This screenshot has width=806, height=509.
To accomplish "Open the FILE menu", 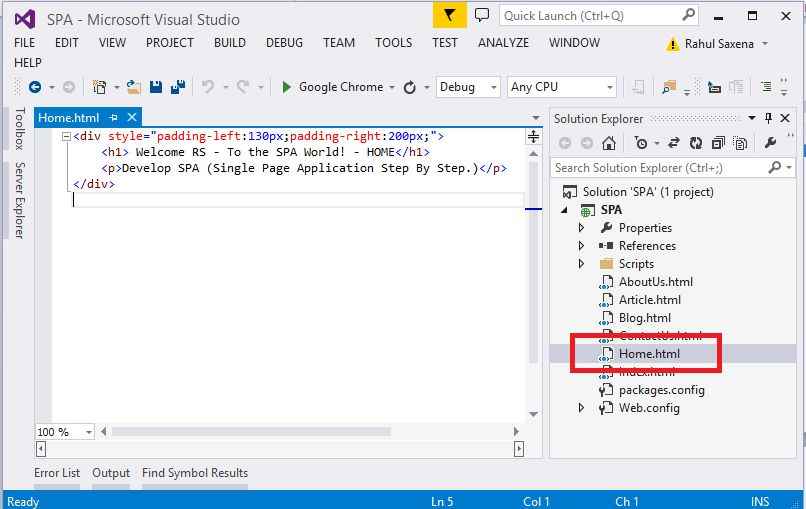I will [x=25, y=43].
